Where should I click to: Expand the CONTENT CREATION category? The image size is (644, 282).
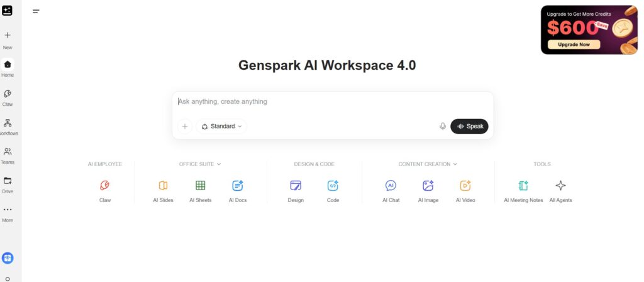428,164
